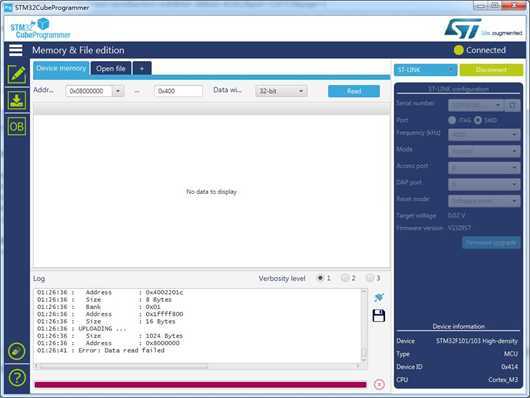The image size is (530, 398).
Task: Click the log line Address 0x4002201c
Action: [110, 292]
